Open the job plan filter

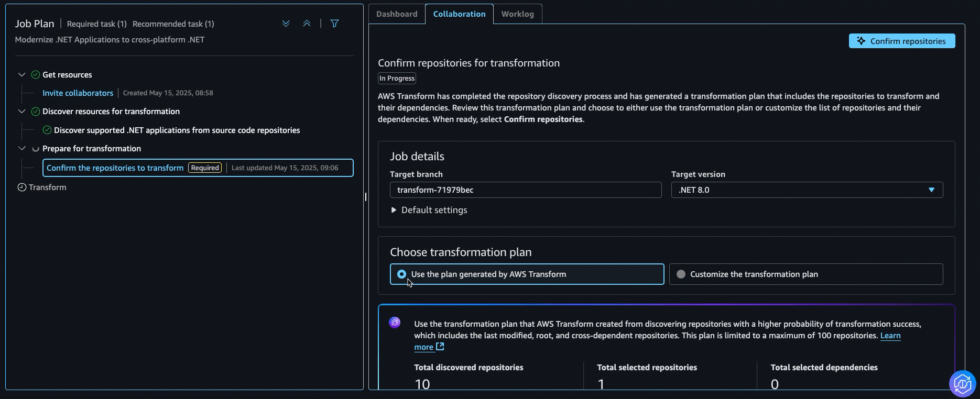coord(334,24)
